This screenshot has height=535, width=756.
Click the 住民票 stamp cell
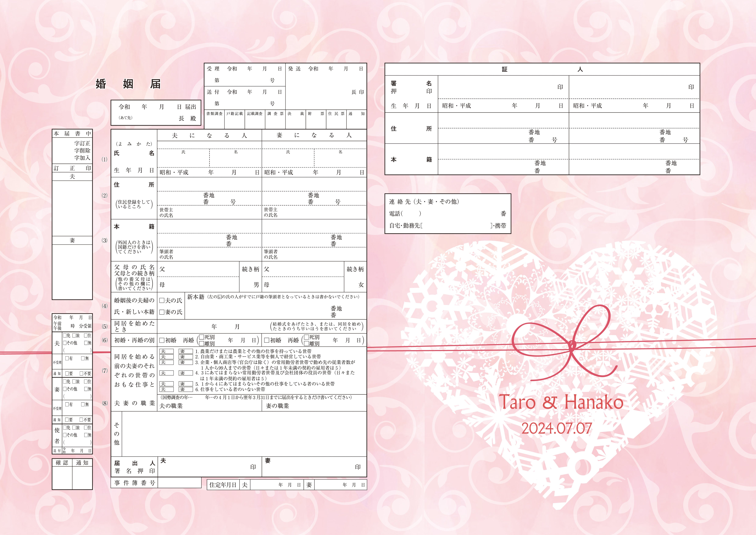(x=336, y=119)
